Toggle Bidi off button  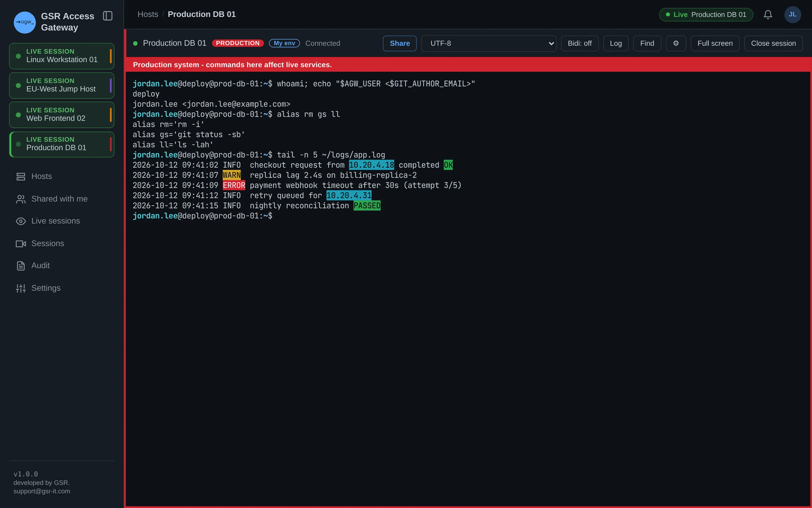pyautogui.click(x=580, y=43)
